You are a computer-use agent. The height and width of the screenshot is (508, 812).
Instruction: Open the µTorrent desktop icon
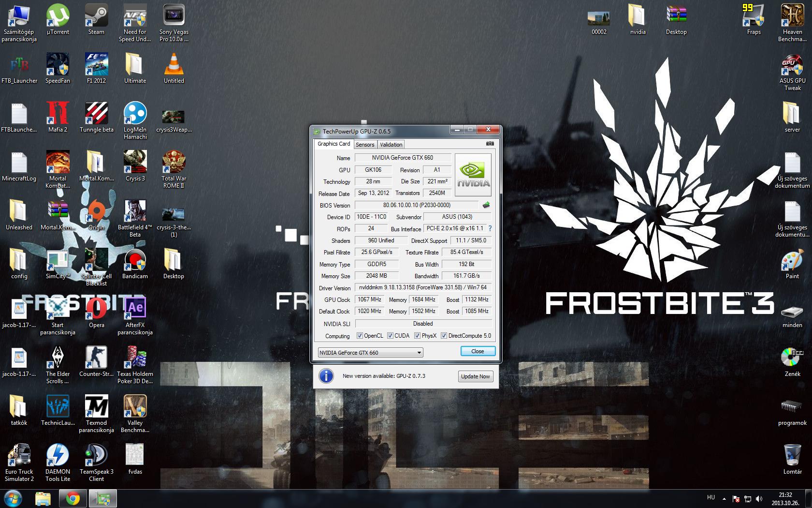(58, 20)
